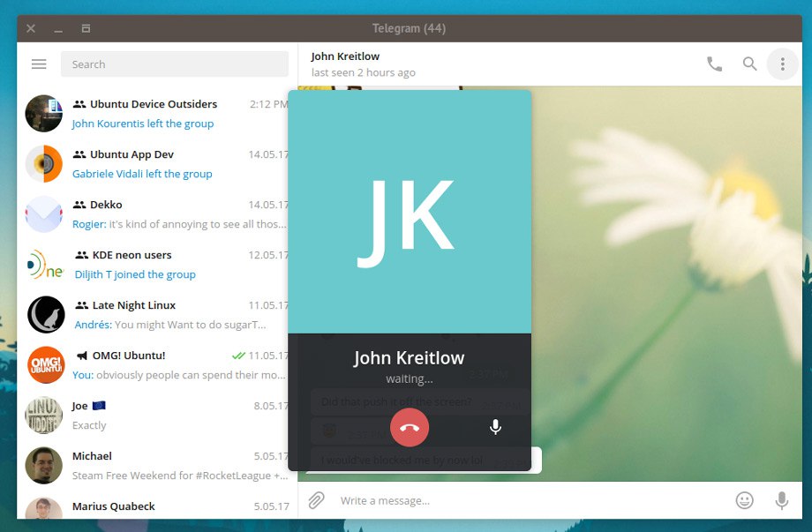Open the emoji picker
This screenshot has height=532, width=812.
coord(744,500)
